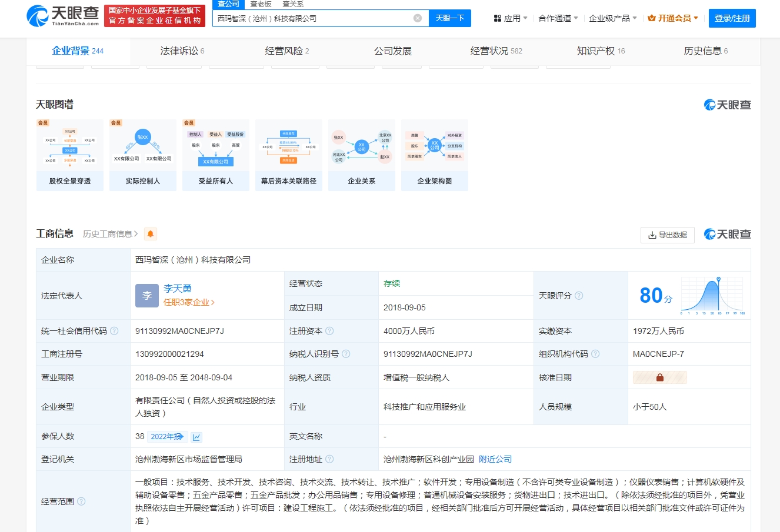Click 附近公司 link
The height and width of the screenshot is (532, 780).
pos(495,459)
